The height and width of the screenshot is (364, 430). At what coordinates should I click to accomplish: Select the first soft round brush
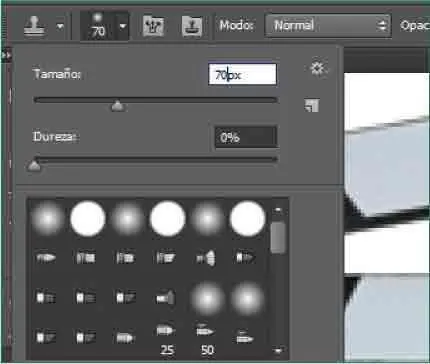(x=47, y=218)
